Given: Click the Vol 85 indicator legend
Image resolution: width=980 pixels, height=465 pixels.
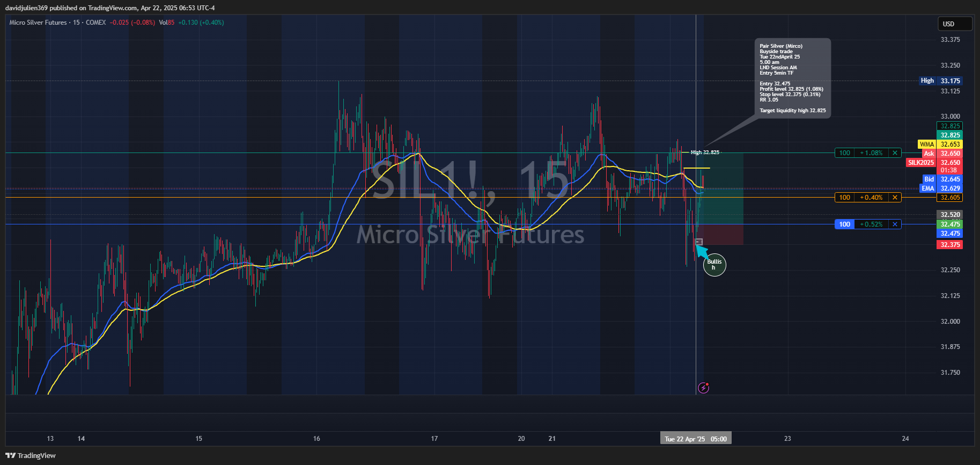Looking at the screenshot, I should (x=167, y=23).
